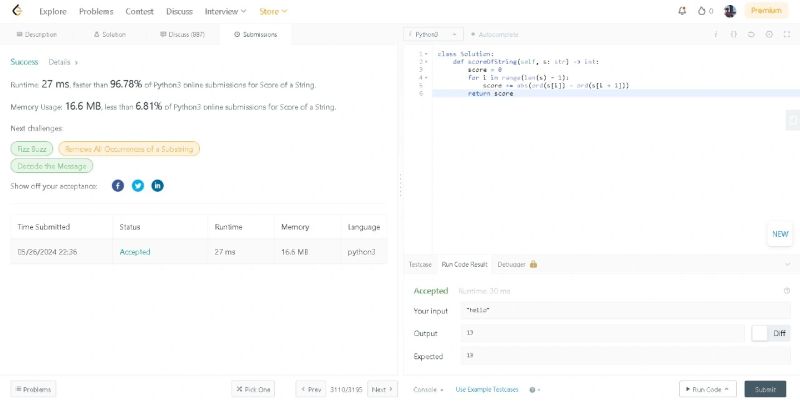
Task: Click Use Example Testcases link
Action: click(489, 389)
